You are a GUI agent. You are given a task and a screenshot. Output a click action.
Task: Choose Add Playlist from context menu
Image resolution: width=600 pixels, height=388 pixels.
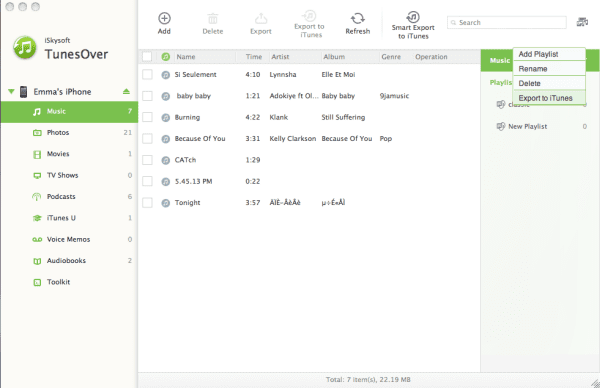[x=549, y=54]
